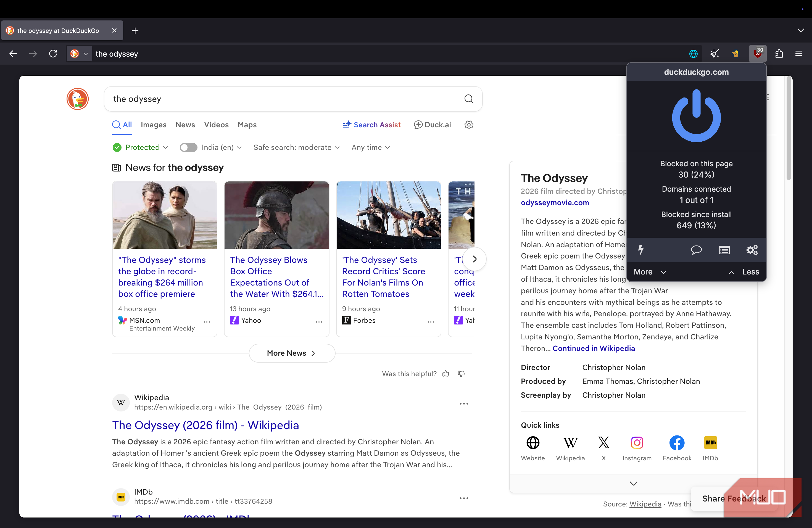The height and width of the screenshot is (528, 812).
Task: Give thumbs down for news helpfulness
Action: click(x=461, y=374)
